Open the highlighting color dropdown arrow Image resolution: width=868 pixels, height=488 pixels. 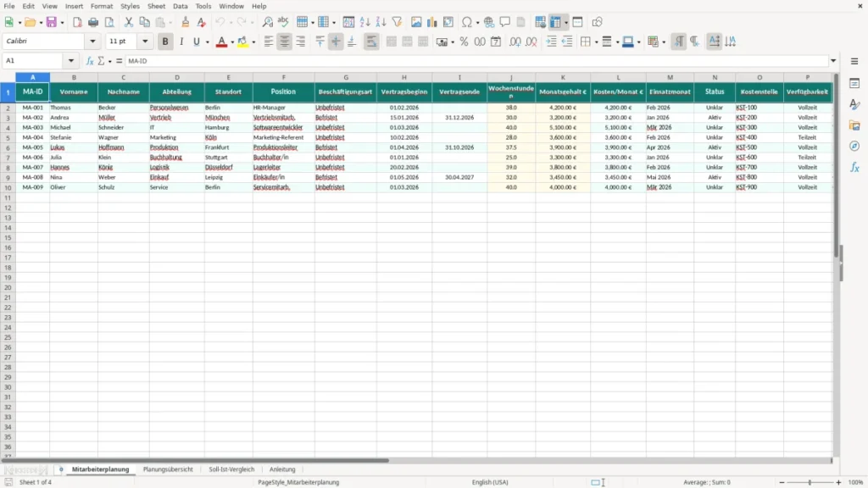coord(253,42)
